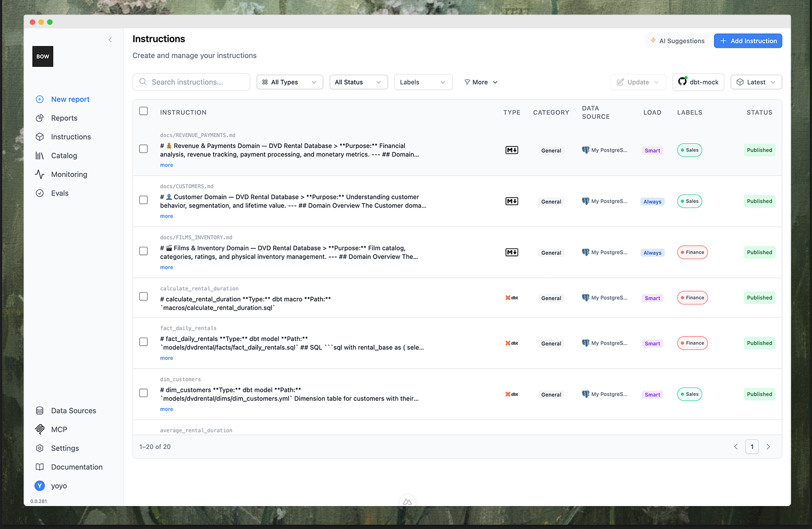Open the Documentation link in sidebar
Screen dimensions: 812x529
[76, 467]
